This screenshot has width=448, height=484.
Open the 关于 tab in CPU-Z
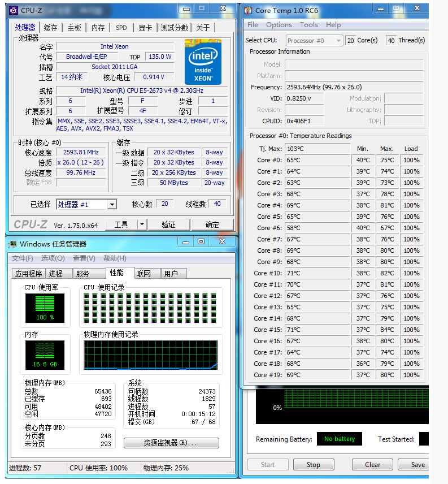(x=203, y=28)
